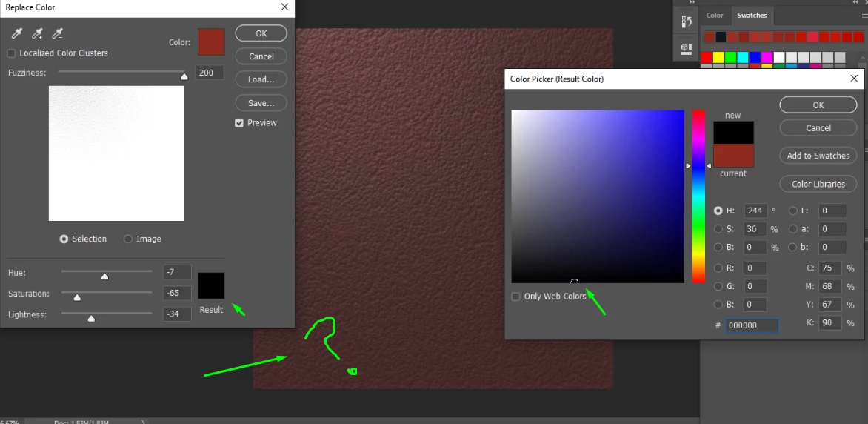The width and height of the screenshot is (868, 424).
Task: Confirm the Color Picker with OK
Action: pyautogui.click(x=818, y=105)
